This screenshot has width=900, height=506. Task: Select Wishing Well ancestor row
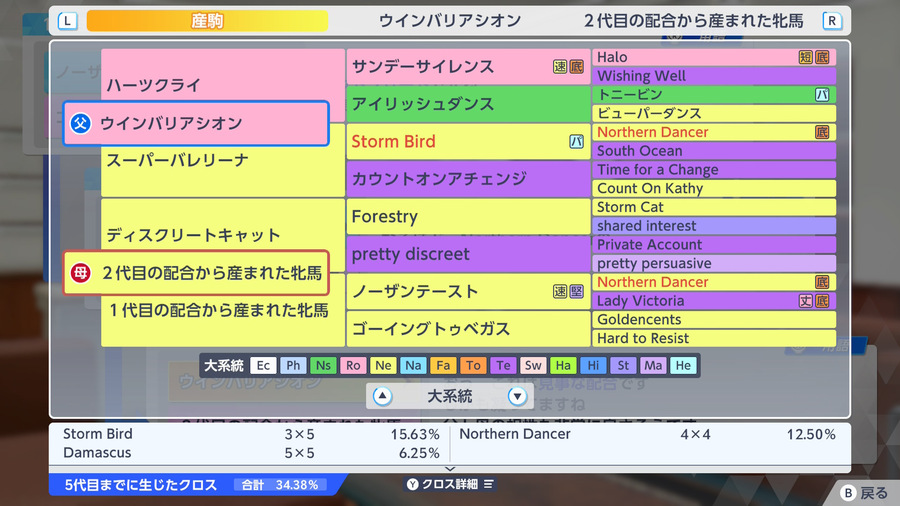click(714, 76)
